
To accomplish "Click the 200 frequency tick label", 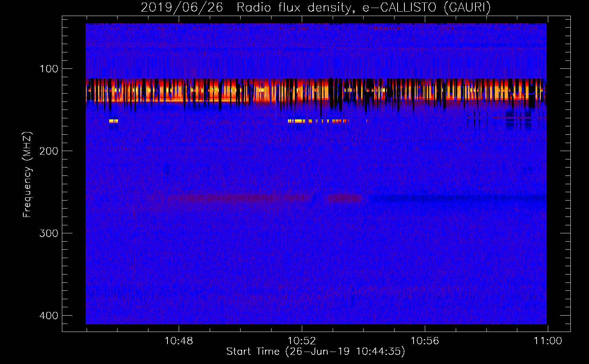I will point(49,151).
